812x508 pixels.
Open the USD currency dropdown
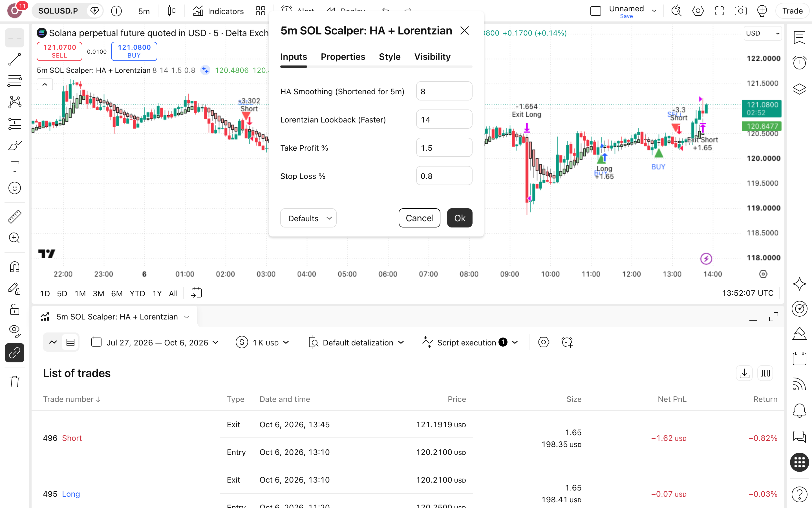coord(762,33)
